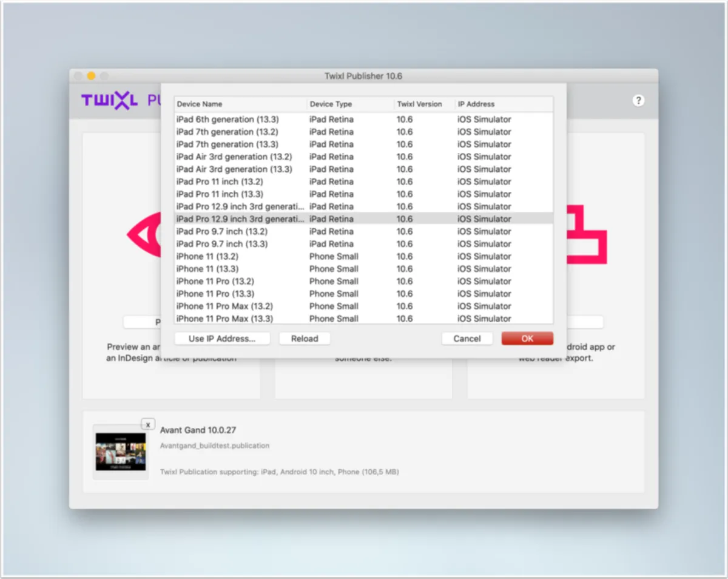
Task: Click 10.6 version in iPhone 11 Pro (13.3) row
Action: click(405, 294)
